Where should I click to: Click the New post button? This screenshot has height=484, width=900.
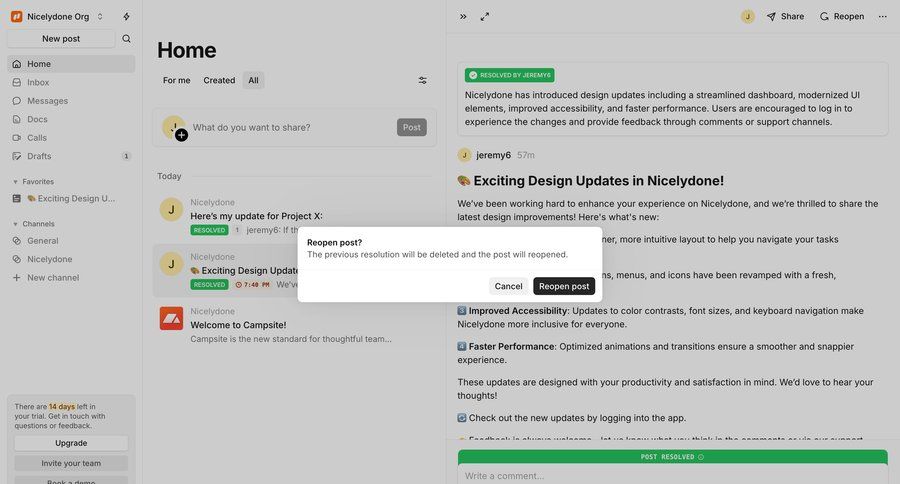[x=61, y=38]
